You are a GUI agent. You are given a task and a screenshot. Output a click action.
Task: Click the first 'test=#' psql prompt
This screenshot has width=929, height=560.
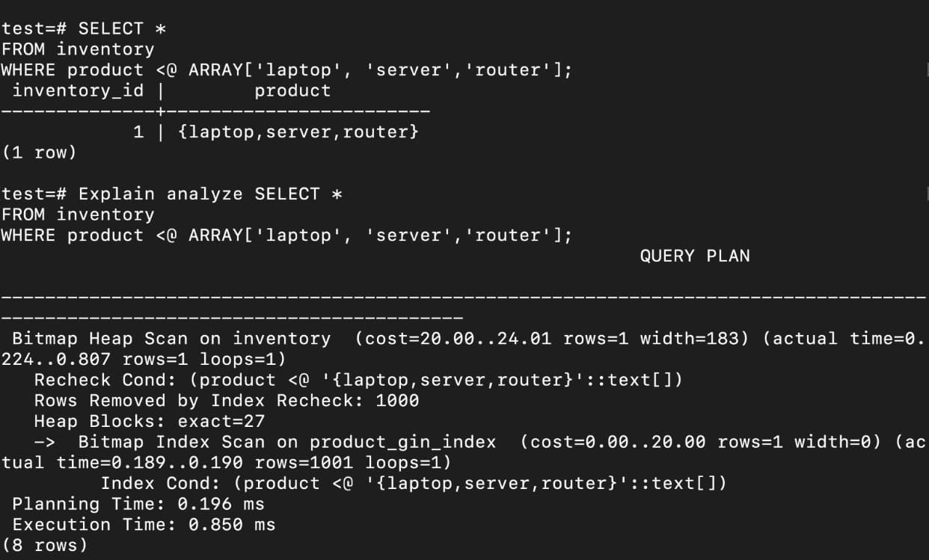tap(34, 28)
